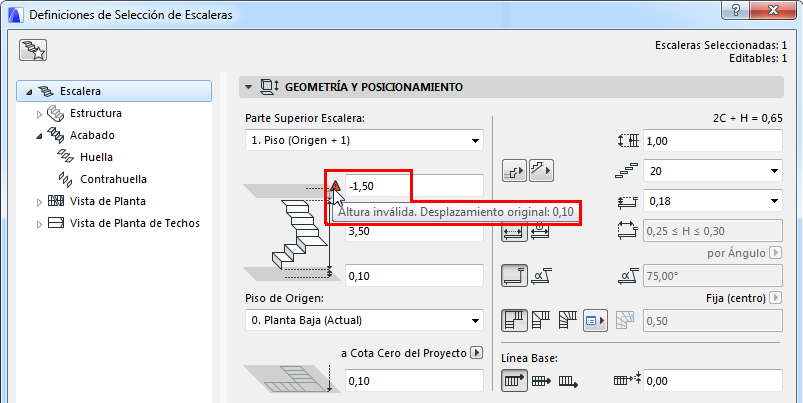The image size is (803, 403).
Task: Expand the Vista de Planta node arrow
Action: tap(39, 202)
